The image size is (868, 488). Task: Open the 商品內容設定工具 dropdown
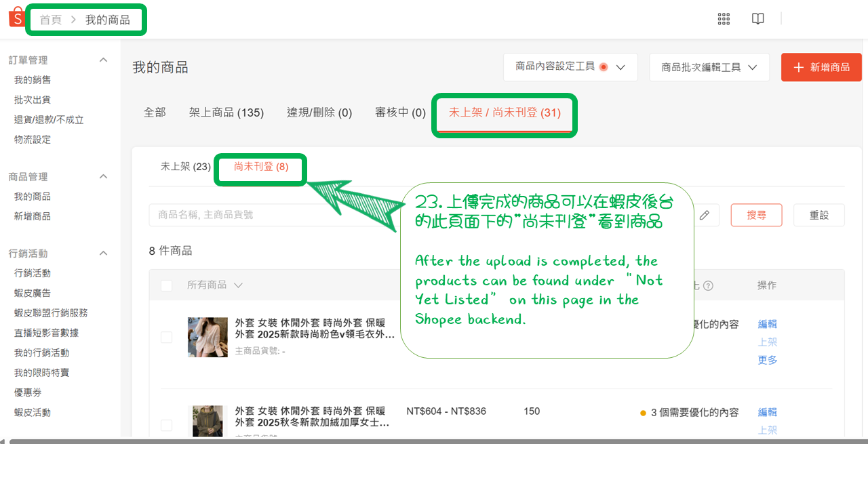(x=570, y=67)
